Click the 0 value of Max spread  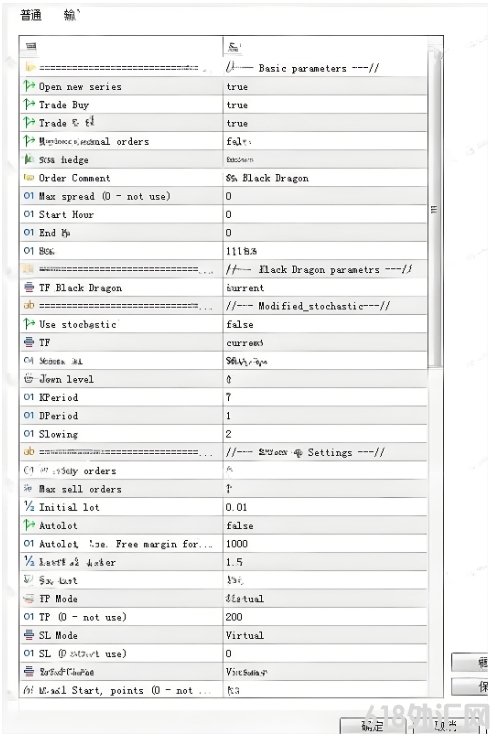229,196
